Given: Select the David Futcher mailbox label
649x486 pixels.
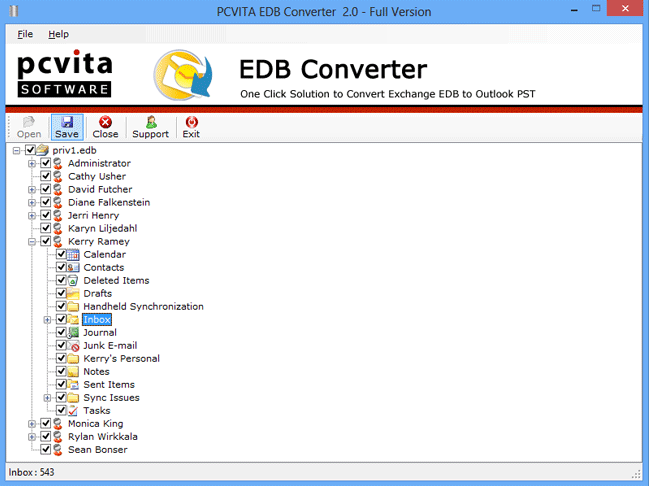Looking at the screenshot, I should (100, 189).
